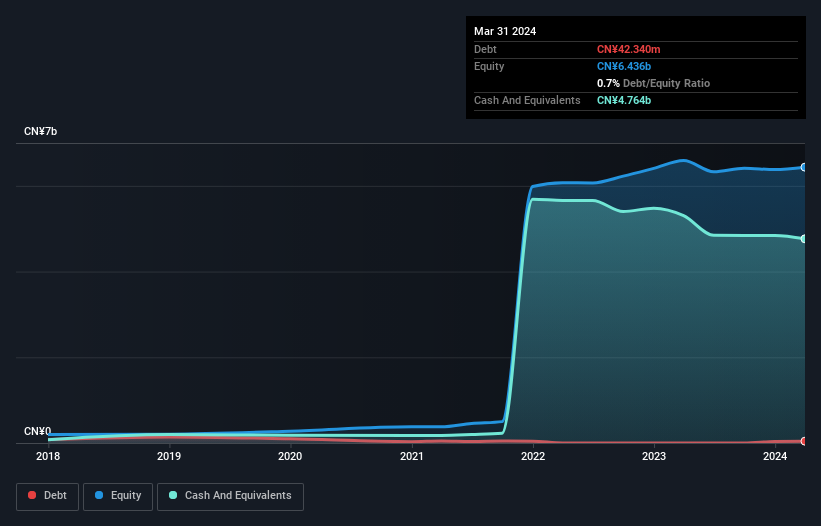Screen dimensions: 821x526
Task: Click the CN¥7b axis label
Action: (40, 131)
